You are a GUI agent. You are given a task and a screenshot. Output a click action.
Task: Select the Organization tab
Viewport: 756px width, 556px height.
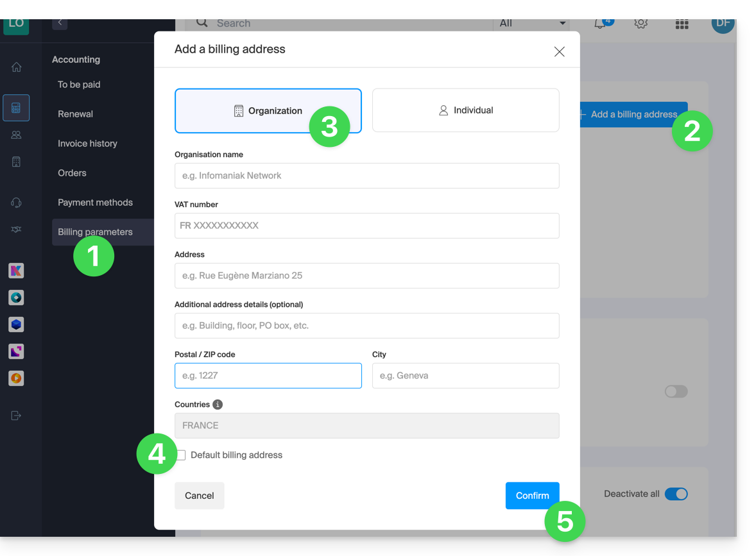point(268,111)
